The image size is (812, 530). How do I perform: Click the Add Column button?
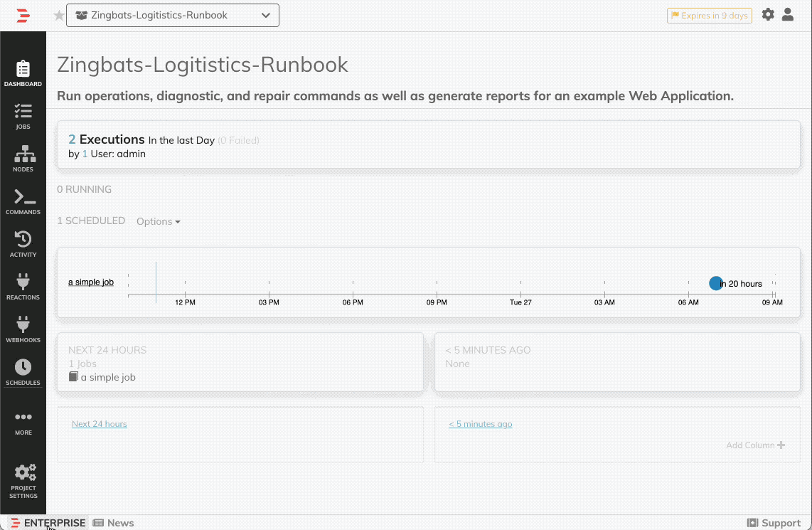(755, 445)
